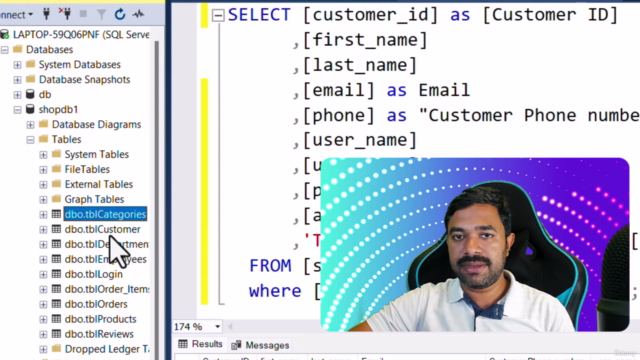Screen dimensions: 640x360
Task: Expand Graph Tables folder
Action: (x=43, y=200)
